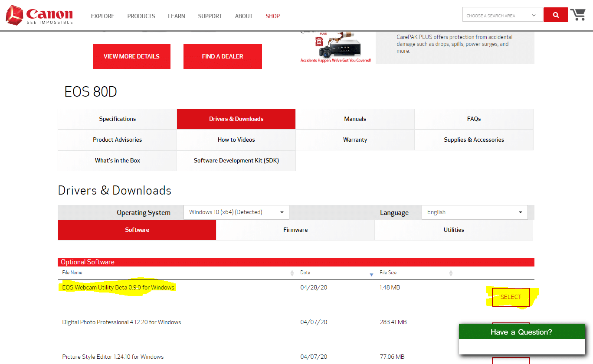
Task: Open the SUPPORT menu
Action: point(210,16)
